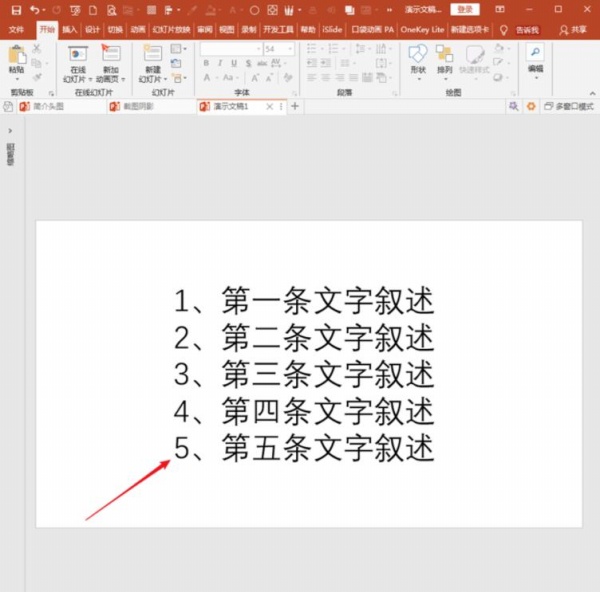Open the 开发工具 tab
The height and width of the screenshot is (592, 600).
(278, 29)
